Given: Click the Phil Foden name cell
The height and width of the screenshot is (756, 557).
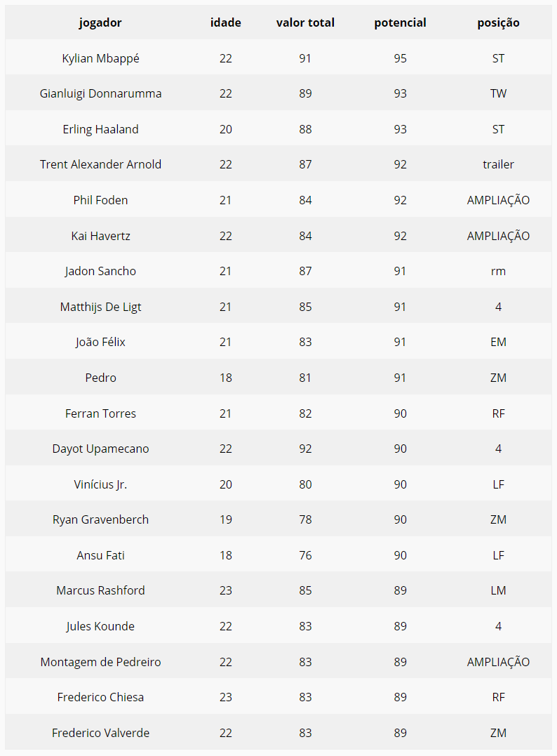Looking at the screenshot, I should pyautogui.click(x=100, y=200).
